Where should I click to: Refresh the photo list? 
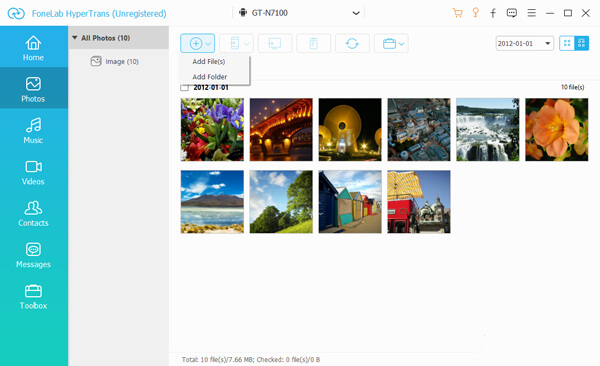pos(352,43)
